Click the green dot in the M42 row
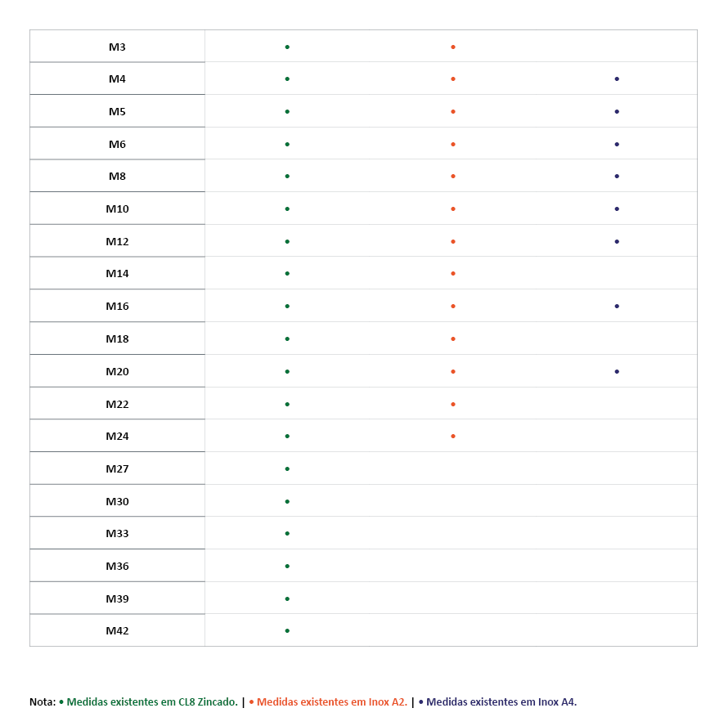The height and width of the screenshot is (726, 728). tap(287, 630)
